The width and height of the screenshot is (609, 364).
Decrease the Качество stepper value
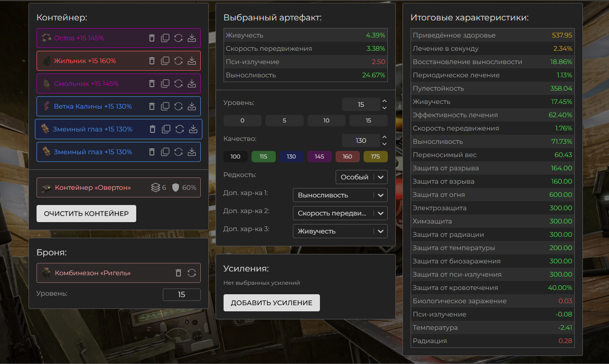click(x=384, y=144)
